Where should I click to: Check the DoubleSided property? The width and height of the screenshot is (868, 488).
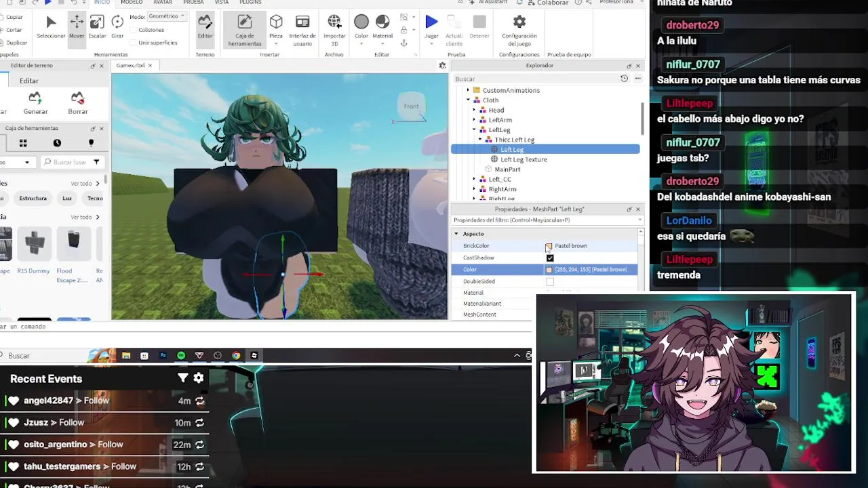(550, 281)
